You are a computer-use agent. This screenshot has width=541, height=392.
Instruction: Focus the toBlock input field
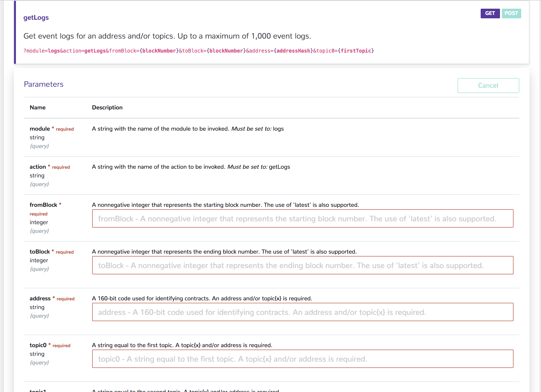(x=303, y=265)
